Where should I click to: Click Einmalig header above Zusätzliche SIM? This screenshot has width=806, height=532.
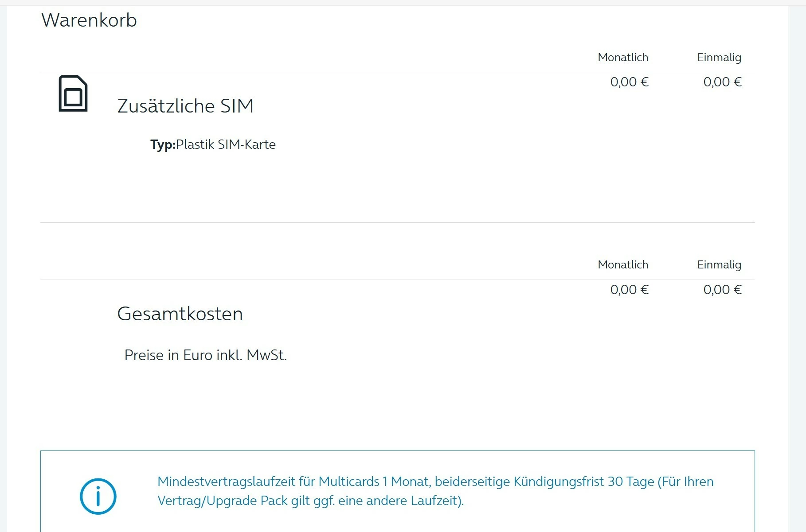[719, 58]
